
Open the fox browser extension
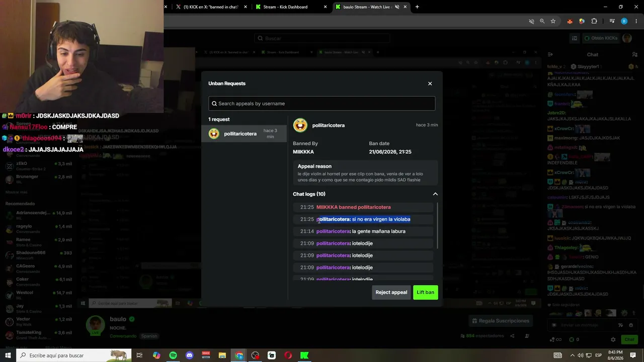[x=570, y=21]
